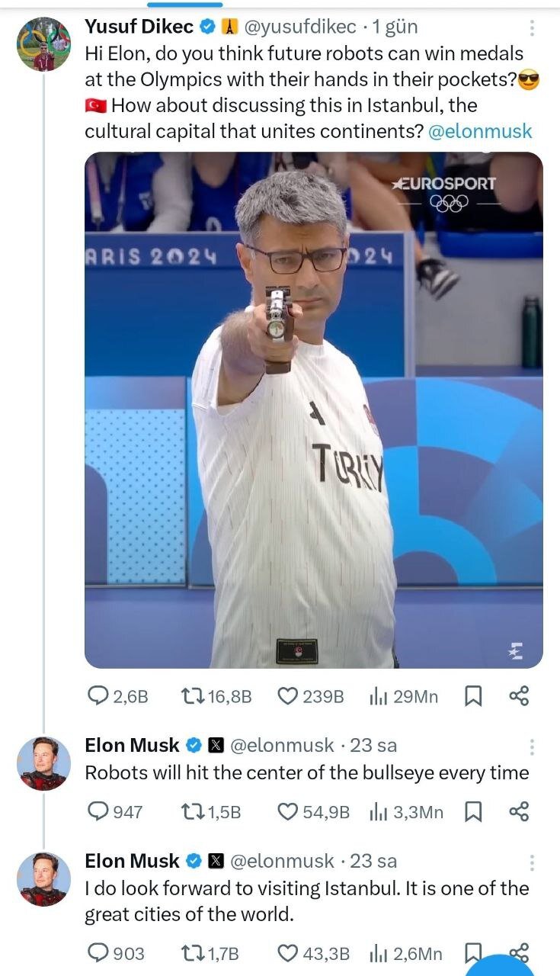Bookmark Yusuf Dikec's tweet
This screenshot has width=560, height=976.
point(472,695)
